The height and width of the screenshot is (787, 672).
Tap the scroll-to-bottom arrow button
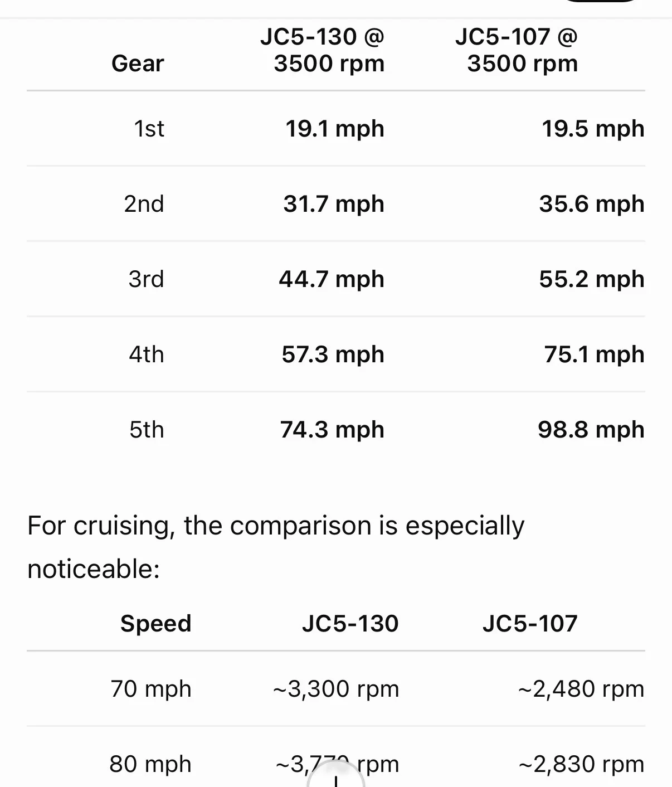pos(335,775)
